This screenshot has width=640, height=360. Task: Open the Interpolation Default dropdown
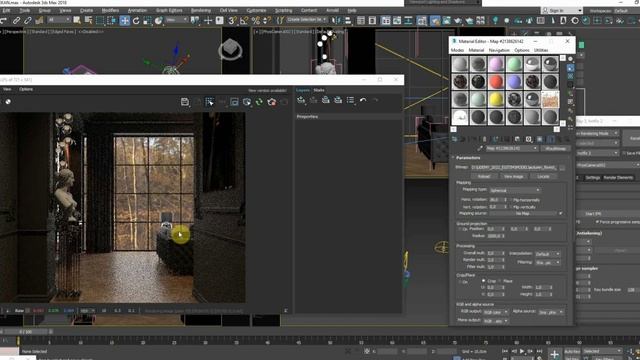click(547, 254)
